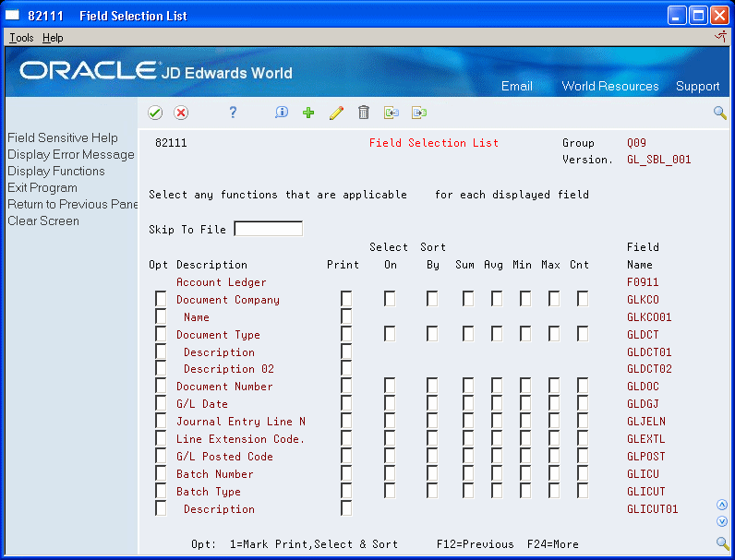Click the GLJELN field name
This screenshot has height=560, width=735.
[x=646, y=422]
